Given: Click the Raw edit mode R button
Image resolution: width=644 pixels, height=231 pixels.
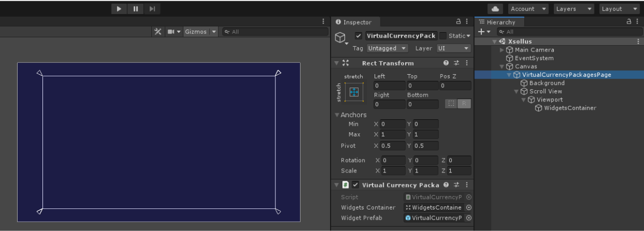Looking at the screenshot, I should click(x=464, y=104).
